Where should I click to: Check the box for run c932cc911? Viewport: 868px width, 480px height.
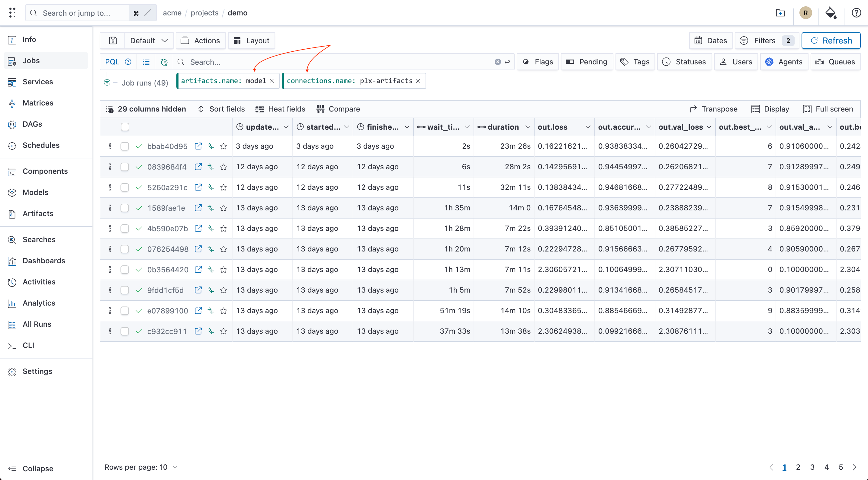125,331
